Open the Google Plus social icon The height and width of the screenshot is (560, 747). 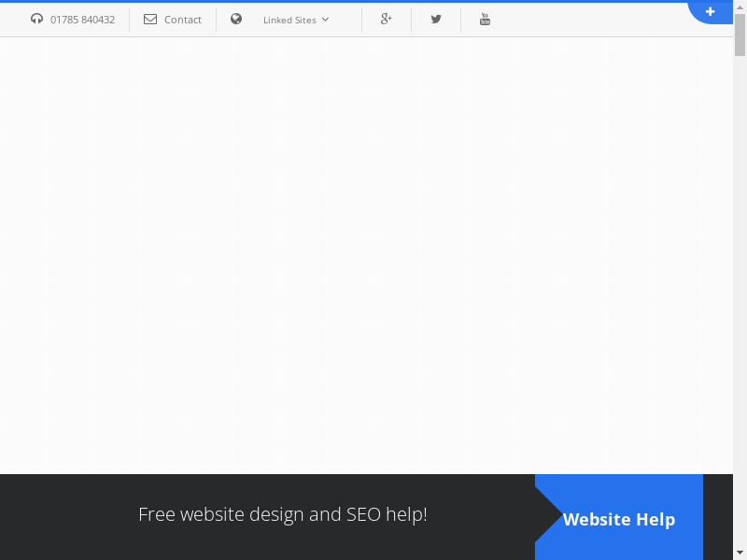387,19
